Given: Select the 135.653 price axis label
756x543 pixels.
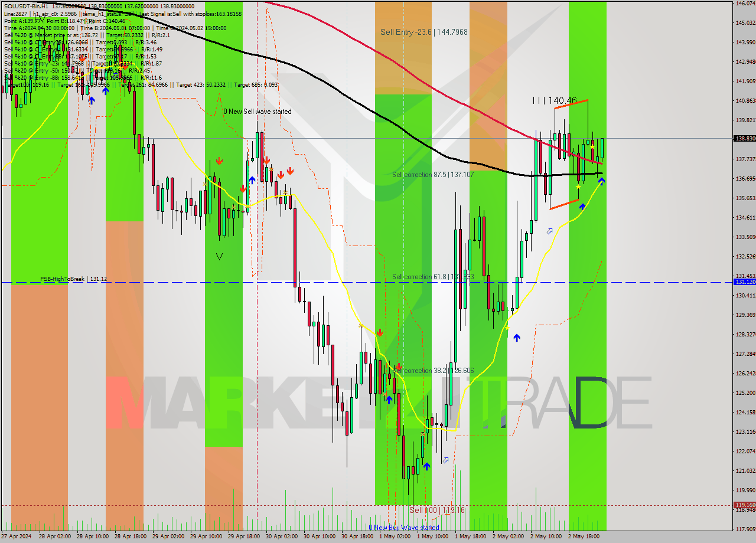Looking at the screenshot, I should 745,198.
